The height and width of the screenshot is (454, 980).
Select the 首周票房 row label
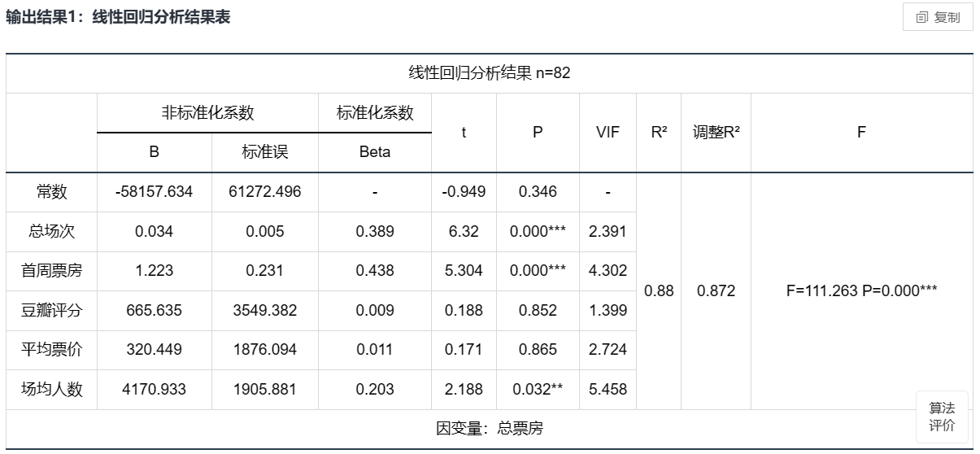pyautogui.click(x=52, y=271)
